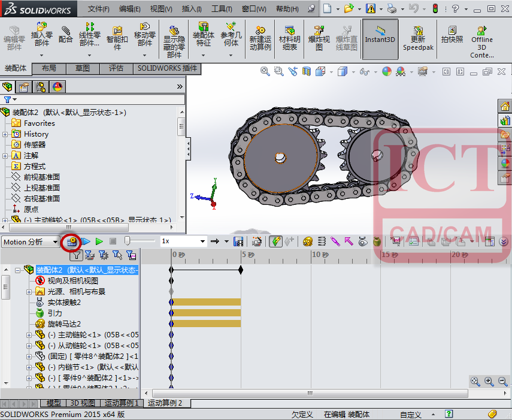Open the 工具(T) menu
Image resolution: width=512 pixels, height=420 pixels.
(222, 9)
